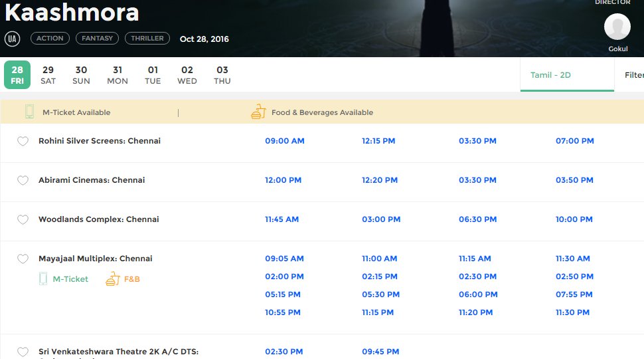This screenshot has width=644, height=359.
Task: Open Rohini Silver Screens: Chennai venue
Action: pyautogui.click(x=100, y=141)
